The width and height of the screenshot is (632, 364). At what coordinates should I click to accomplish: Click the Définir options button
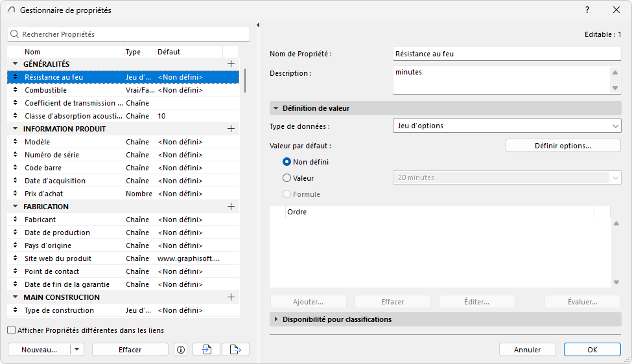[563, 146]
